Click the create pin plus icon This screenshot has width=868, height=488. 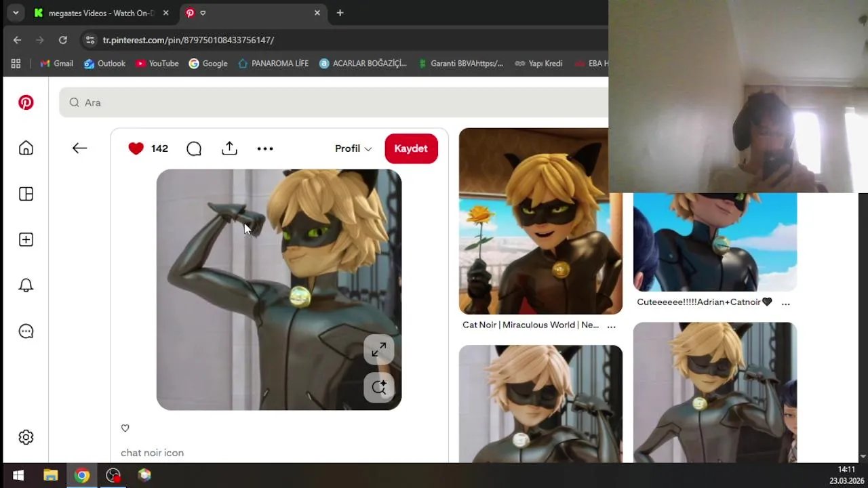click(x=26, y=240)
